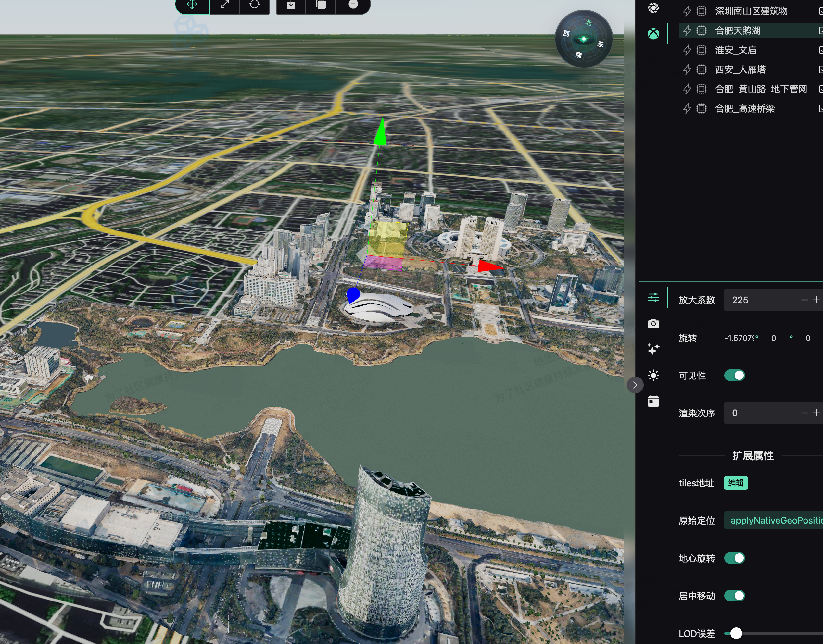823x644 pixels.
Task: Select the move/translate gizmo tool
Action: pos(192,5)
